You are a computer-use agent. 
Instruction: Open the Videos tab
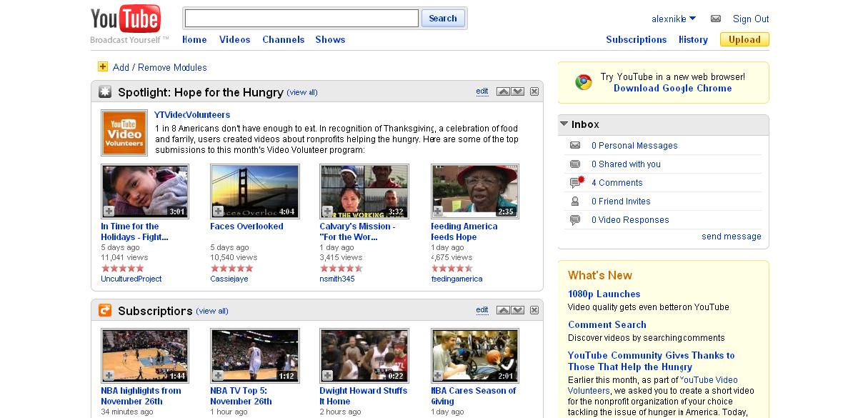[x=234, y=39]
